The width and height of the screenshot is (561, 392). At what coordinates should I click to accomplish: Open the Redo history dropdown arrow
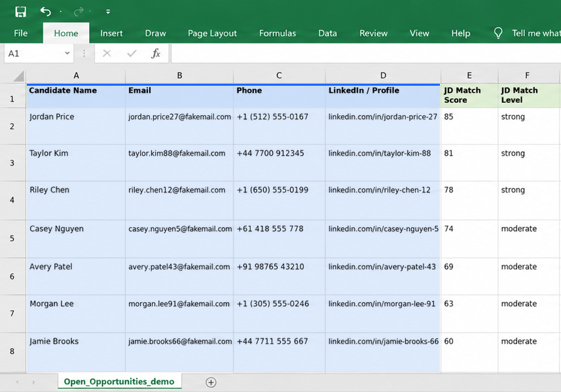click(x=90, y=12)
